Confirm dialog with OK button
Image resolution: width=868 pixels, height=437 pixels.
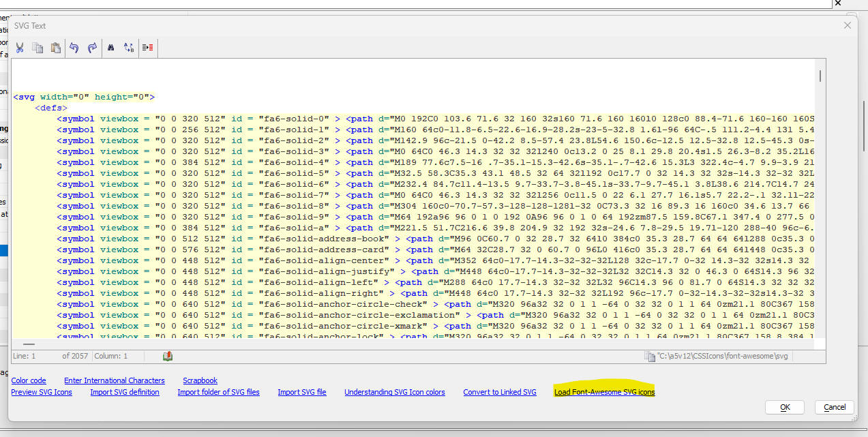click(x=784, y=407)
